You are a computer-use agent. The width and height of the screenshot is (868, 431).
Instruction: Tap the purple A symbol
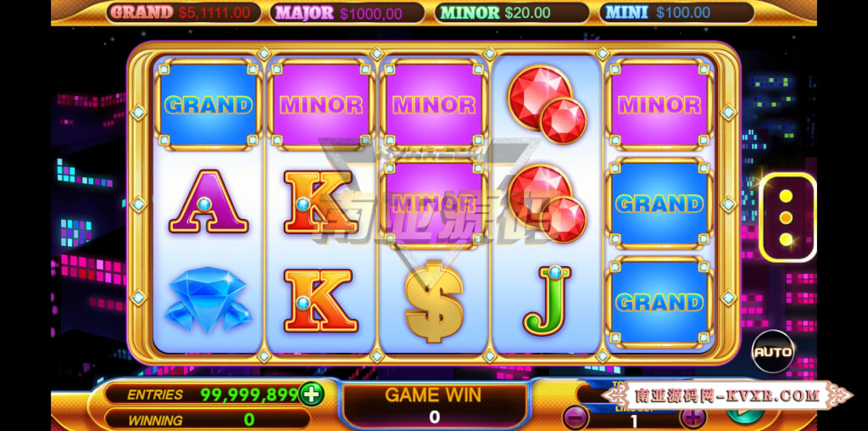pos(209,202)
